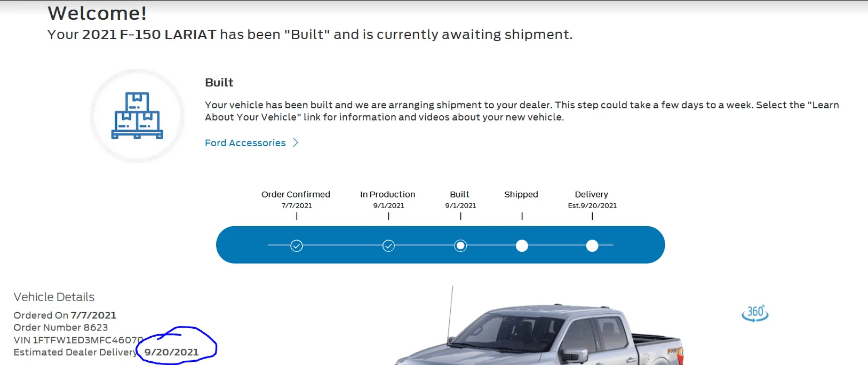
Task: Click the Ordered On 7/7/2021 line
Action: (65, 315)
